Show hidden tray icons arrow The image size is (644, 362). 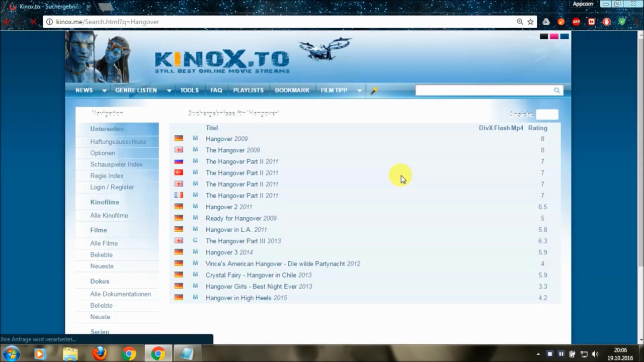point(538,354)
